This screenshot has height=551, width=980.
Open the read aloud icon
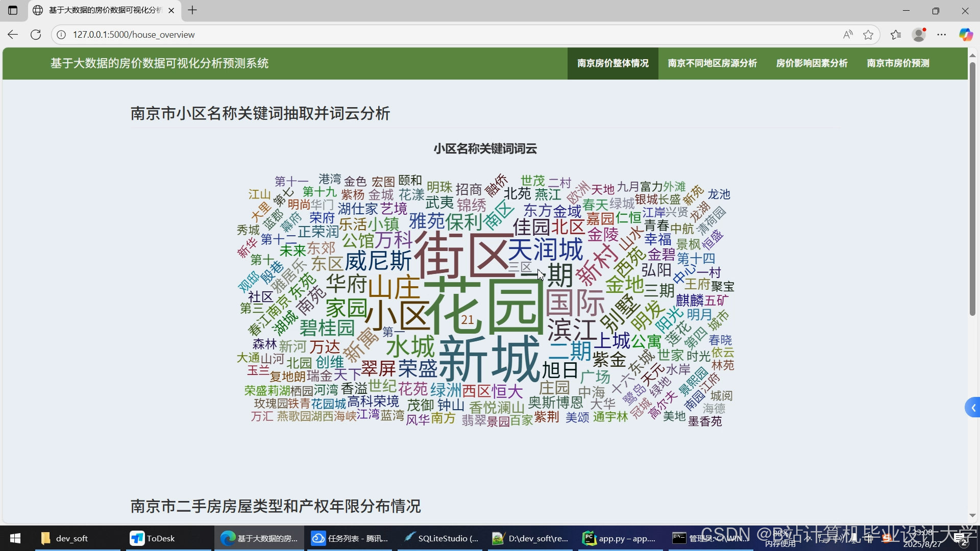tap(848, 35)
